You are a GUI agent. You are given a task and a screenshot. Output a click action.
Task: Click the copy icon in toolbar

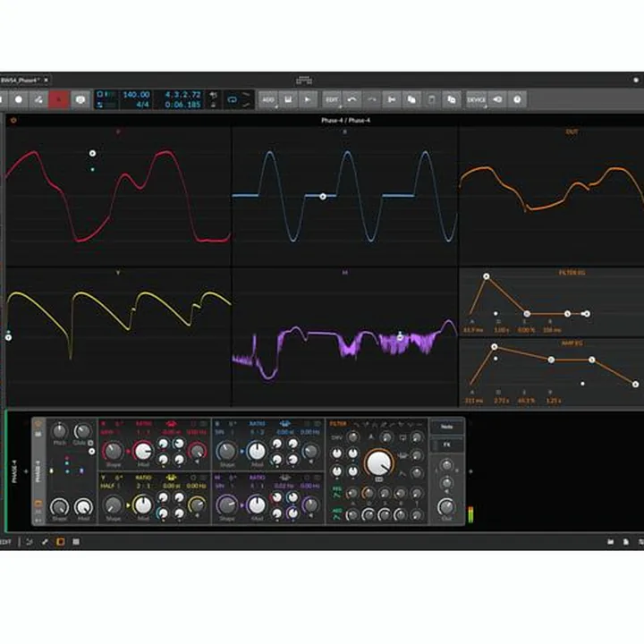point(411,99)
